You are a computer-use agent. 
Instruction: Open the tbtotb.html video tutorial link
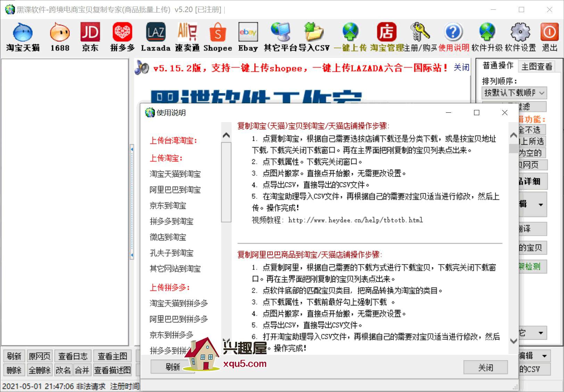pos(356,220)
